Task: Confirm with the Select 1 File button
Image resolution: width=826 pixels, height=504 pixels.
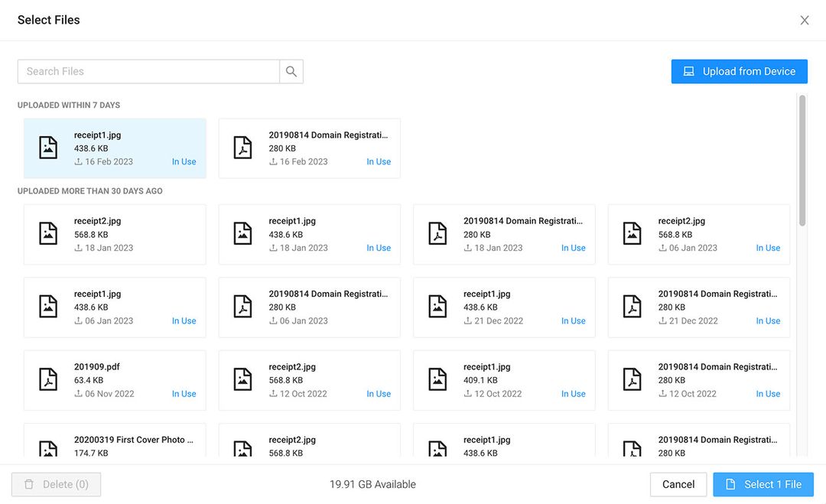Action: (763, 484)
